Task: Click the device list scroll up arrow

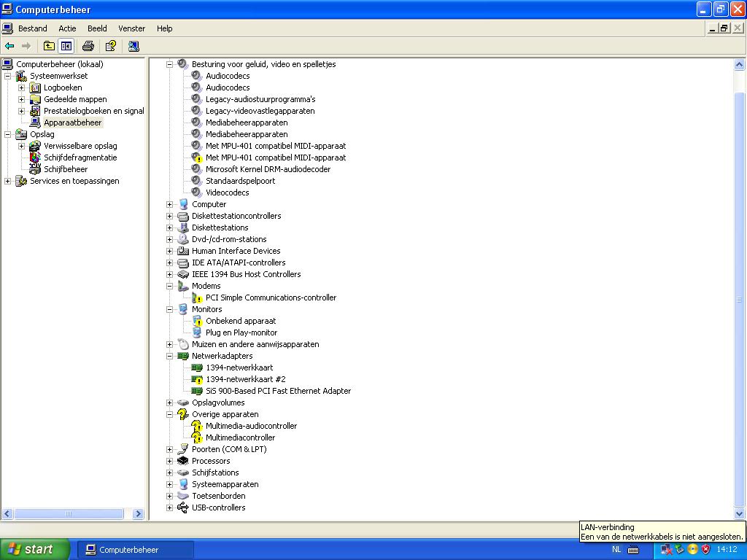Action: 739,64
